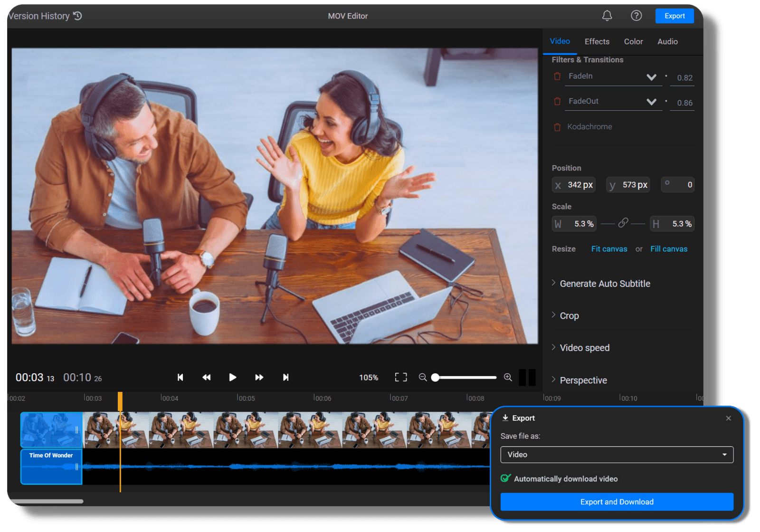Delete the Kodachrome filter
Viewport: 760px width, 532px height.
(557, 127)
